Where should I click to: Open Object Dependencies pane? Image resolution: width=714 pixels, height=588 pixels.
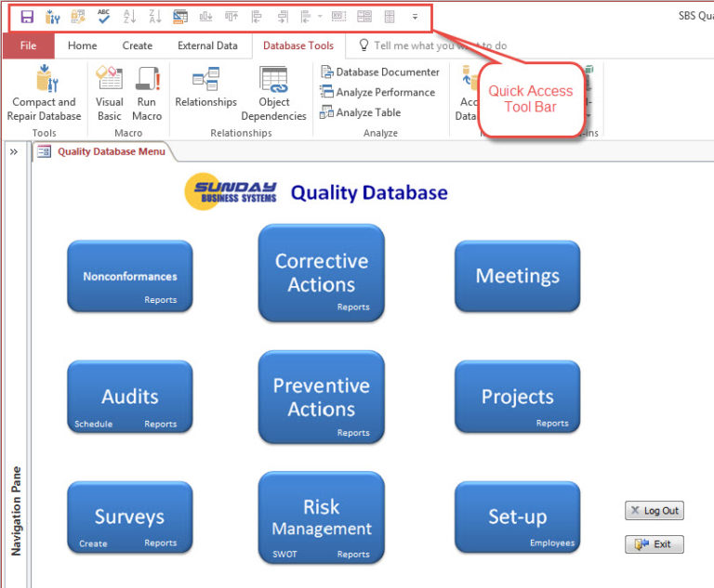coord(273,95)
